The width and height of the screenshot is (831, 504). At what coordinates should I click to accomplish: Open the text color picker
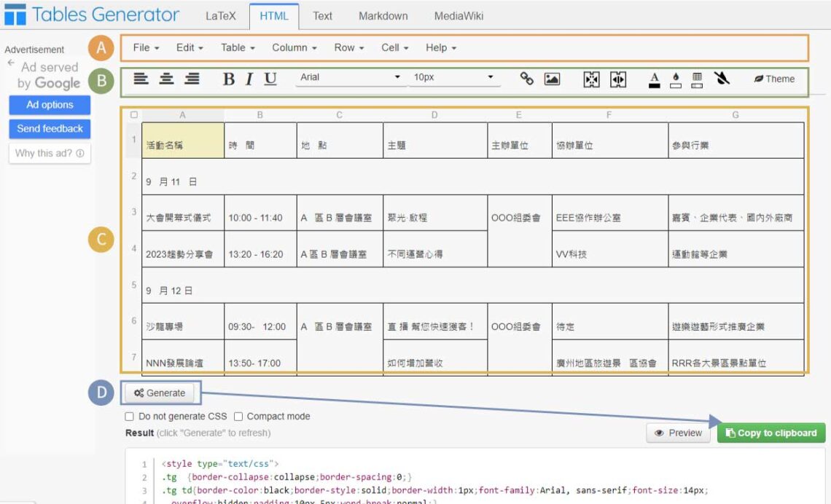point(655,80)
